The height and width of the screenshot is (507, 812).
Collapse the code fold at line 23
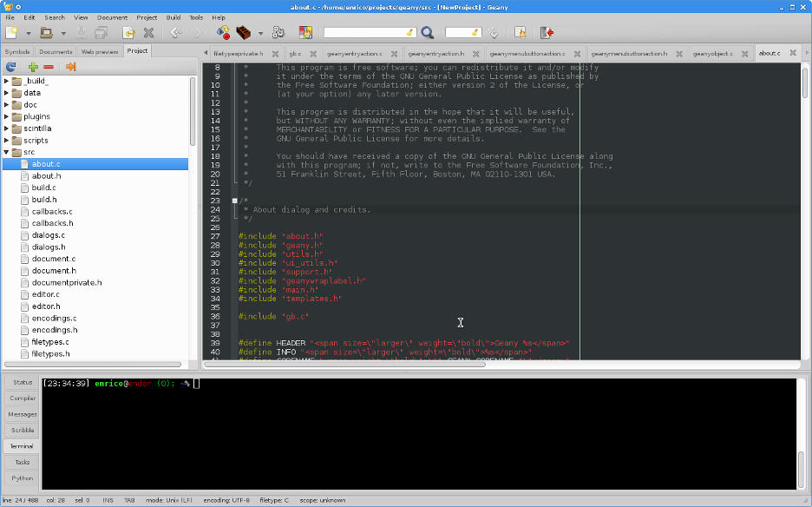coord(234,201)
